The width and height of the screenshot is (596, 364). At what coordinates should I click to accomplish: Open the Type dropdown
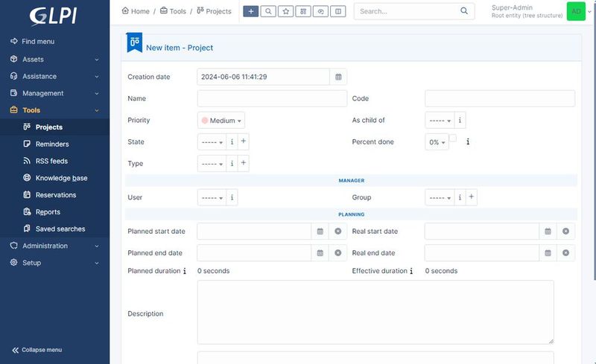tap(212, 164)
